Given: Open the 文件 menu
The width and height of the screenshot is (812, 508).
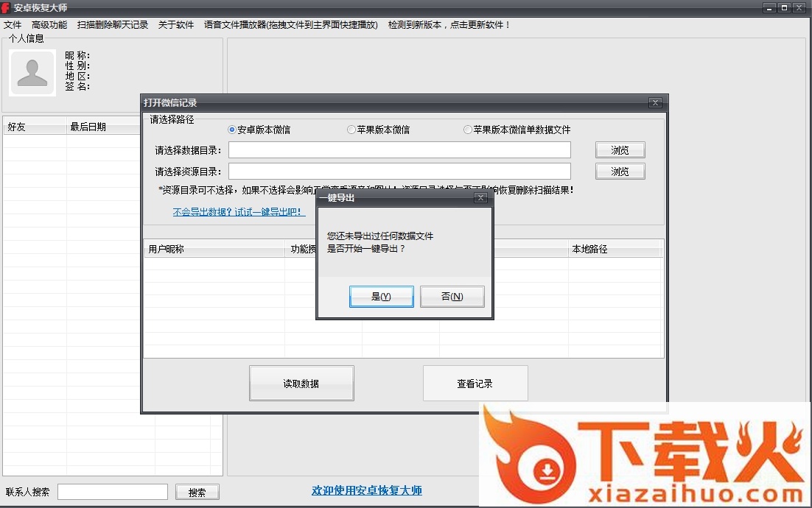Looking at the screenshot, I should pyautogui.click(x=13, y=25).
